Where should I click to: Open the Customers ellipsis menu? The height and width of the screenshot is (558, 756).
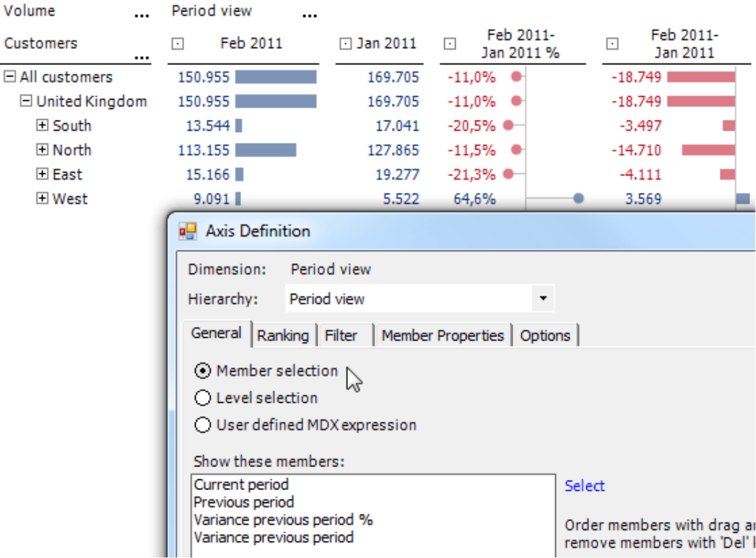click(x=142, y=58)
